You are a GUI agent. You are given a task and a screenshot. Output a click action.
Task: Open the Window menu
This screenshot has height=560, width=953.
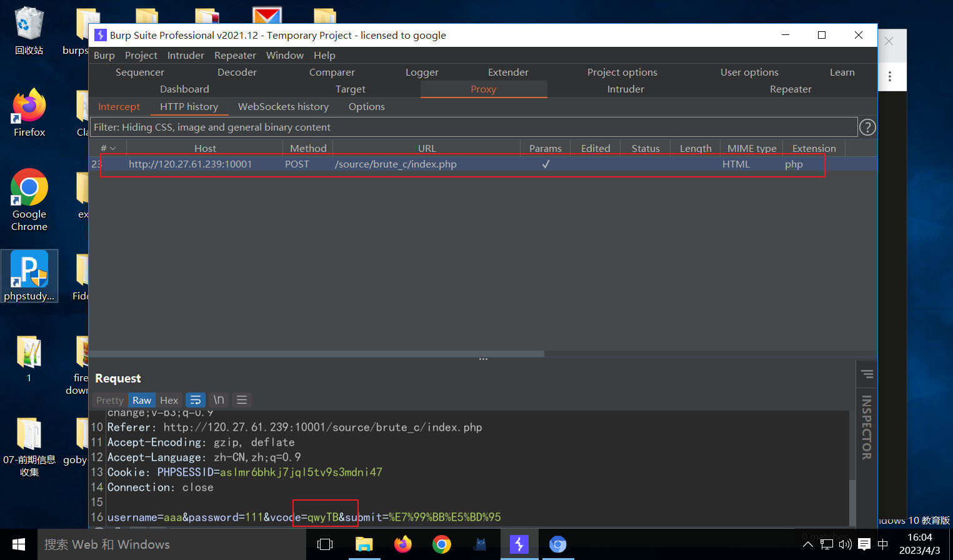(285, 56)
